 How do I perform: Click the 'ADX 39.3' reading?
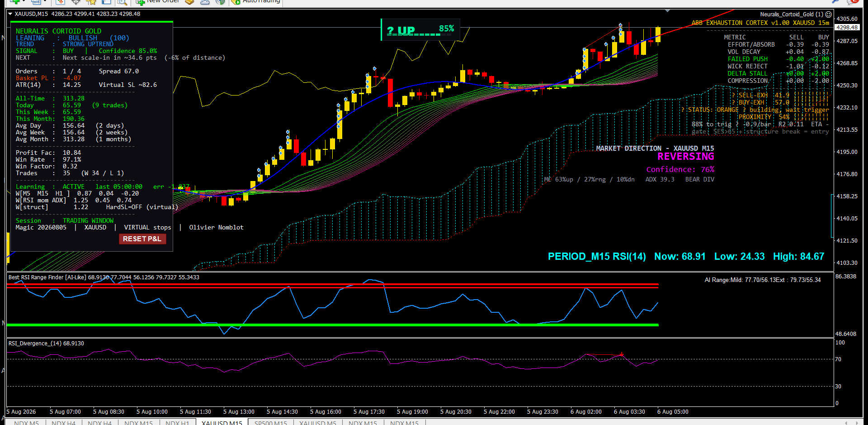click(x=660, y=180)
